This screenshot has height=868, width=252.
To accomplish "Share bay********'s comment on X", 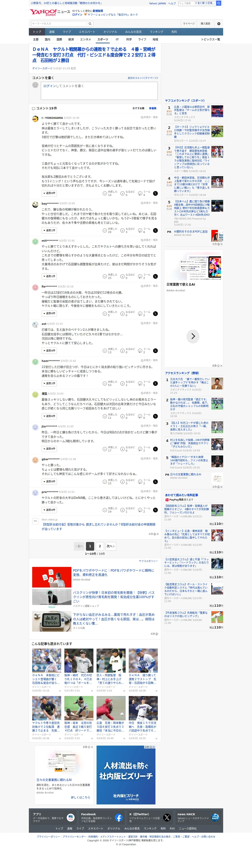I will tap(155, 230).
